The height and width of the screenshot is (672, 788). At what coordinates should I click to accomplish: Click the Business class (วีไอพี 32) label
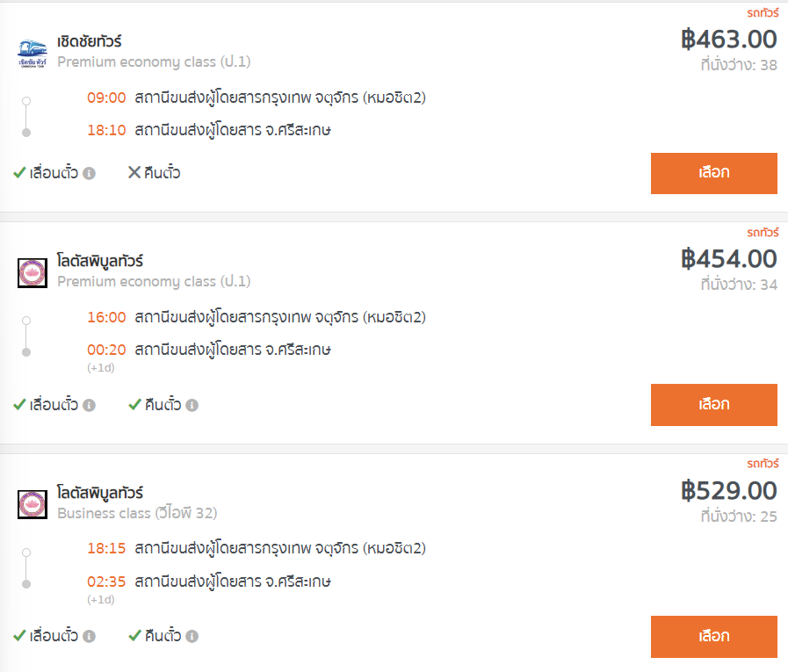pyautogui.click(x=137, y=513)
